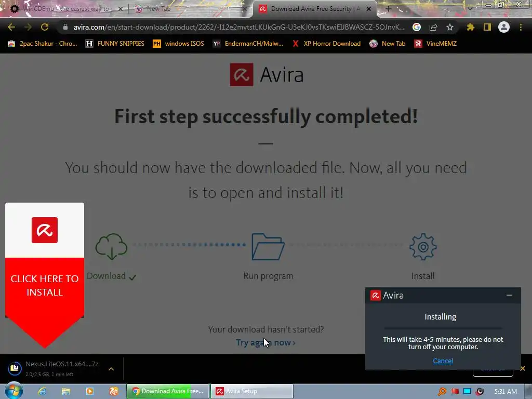Screen dimensions: 532x399
Task: Click the Install gear step icon
Action: [423, 247]
